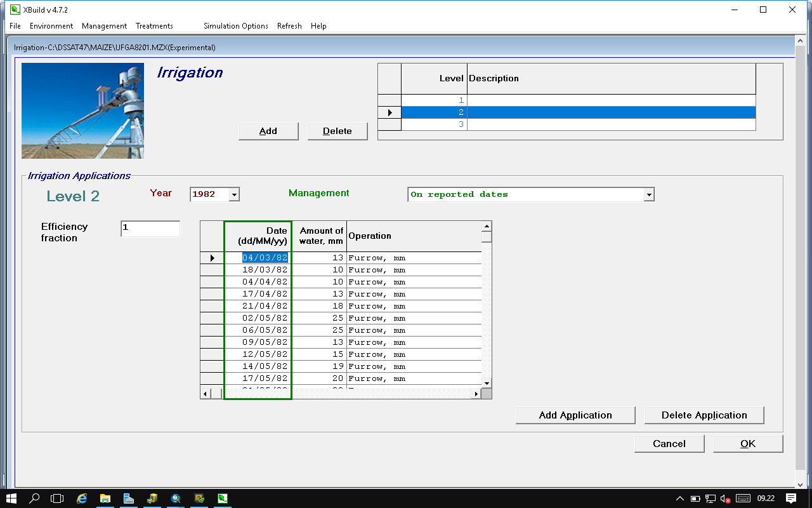This screenshot has height=508, width=812.
Task: Open Internet Explorer from the taskbar
Action: 82,498
